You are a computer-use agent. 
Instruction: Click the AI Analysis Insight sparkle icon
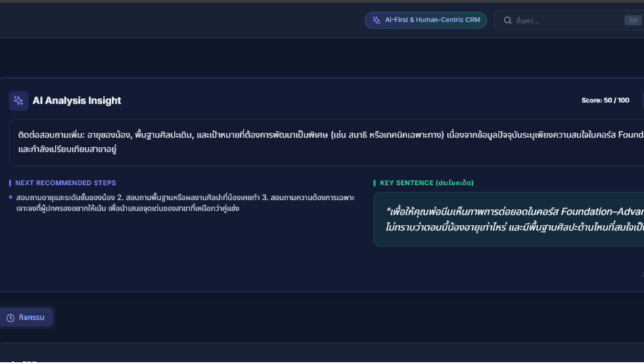[x=18, y=101]
